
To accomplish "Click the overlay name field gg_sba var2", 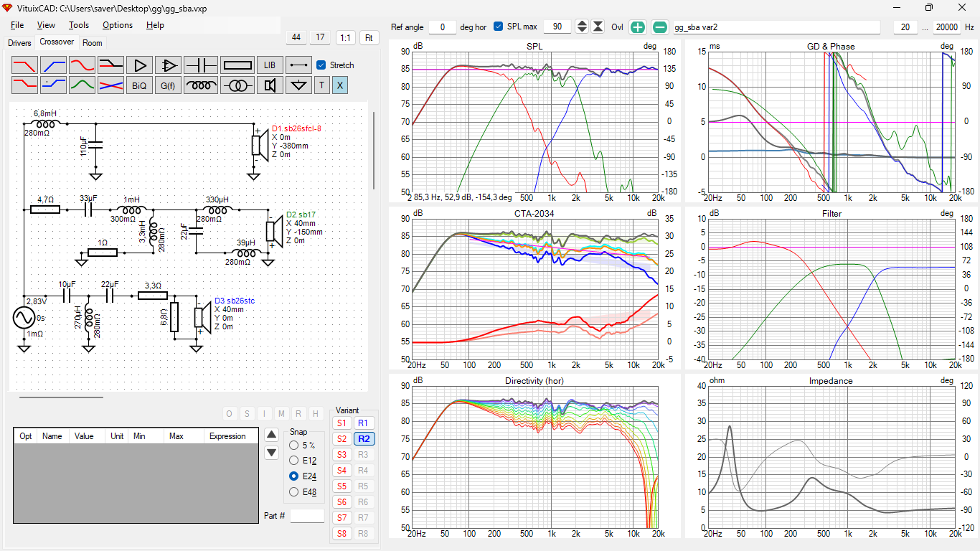I will [776, 27].
